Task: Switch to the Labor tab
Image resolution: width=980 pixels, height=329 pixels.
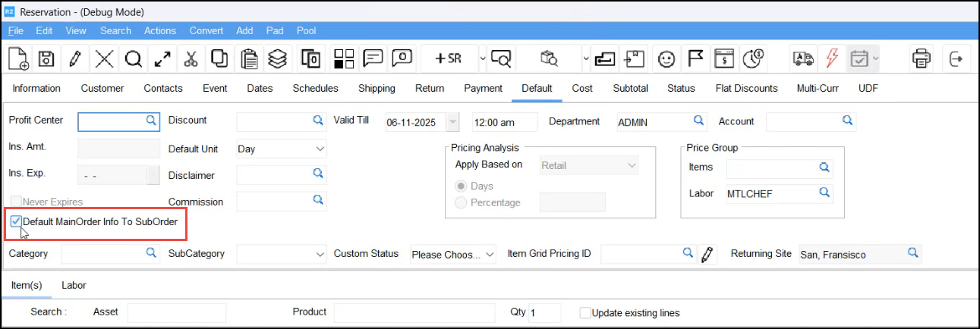Action: pyautogui.click(x=74, y=286)
